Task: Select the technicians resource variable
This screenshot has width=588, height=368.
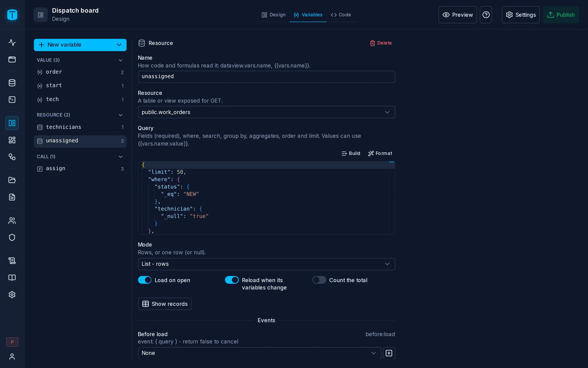Action: pos(80,127)
